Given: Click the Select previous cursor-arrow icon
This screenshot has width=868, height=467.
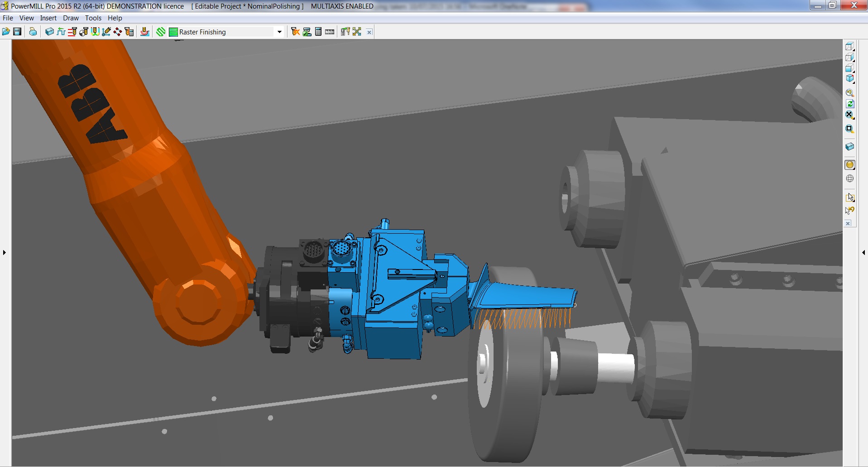Looking at the screenshot, I should (850, 211).
